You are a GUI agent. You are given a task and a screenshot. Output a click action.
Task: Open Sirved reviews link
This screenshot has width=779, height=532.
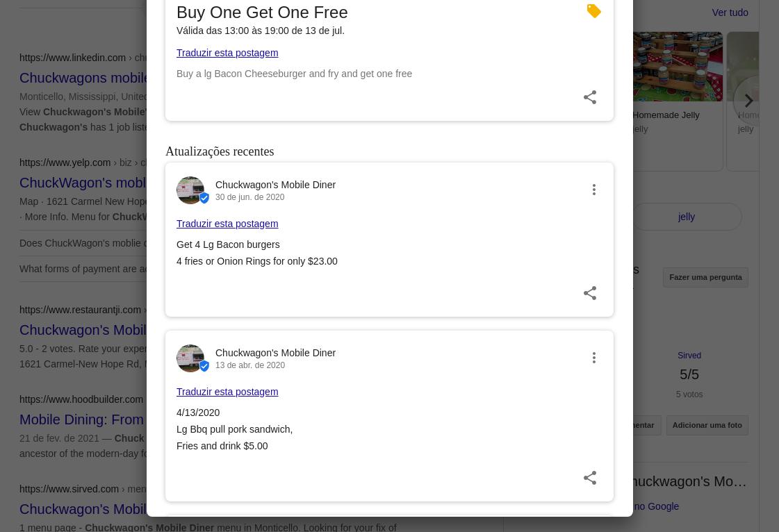click(689, 356)
